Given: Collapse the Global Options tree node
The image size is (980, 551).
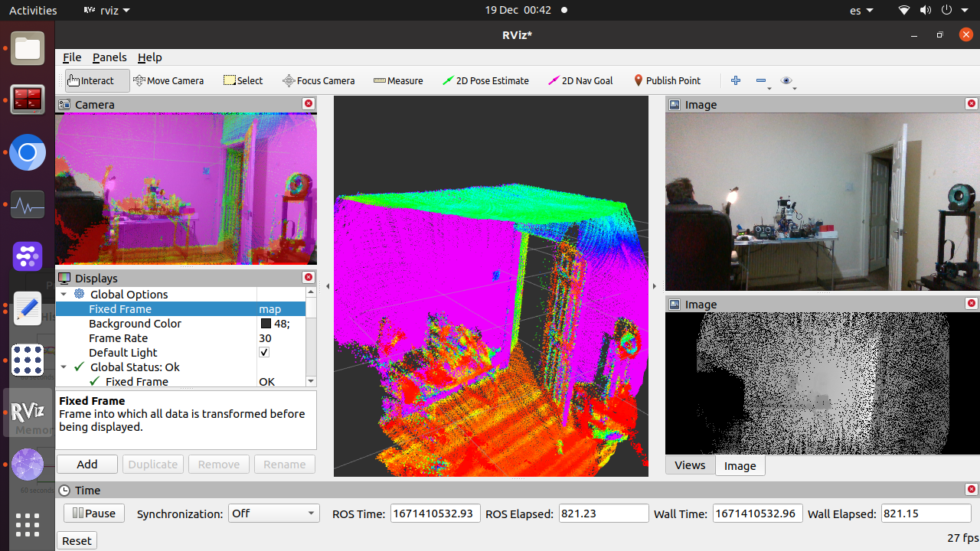Looking at the screenshot, I should click(x=64, y=295).
